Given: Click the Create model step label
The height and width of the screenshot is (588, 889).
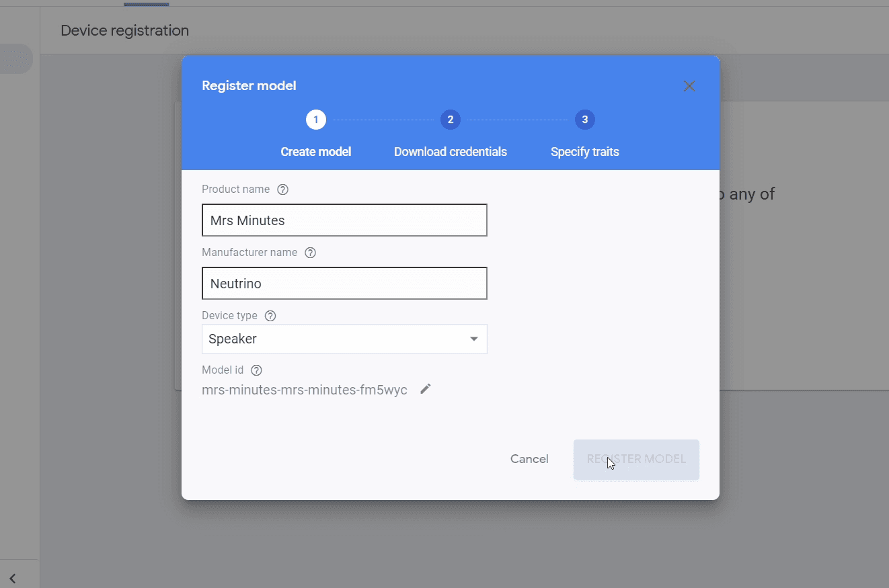Looking at the screenshot, I should pyautogui.click(x=316, y=151).
